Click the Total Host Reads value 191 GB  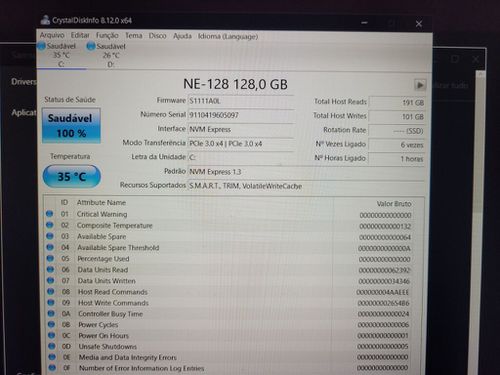[397, 102]
